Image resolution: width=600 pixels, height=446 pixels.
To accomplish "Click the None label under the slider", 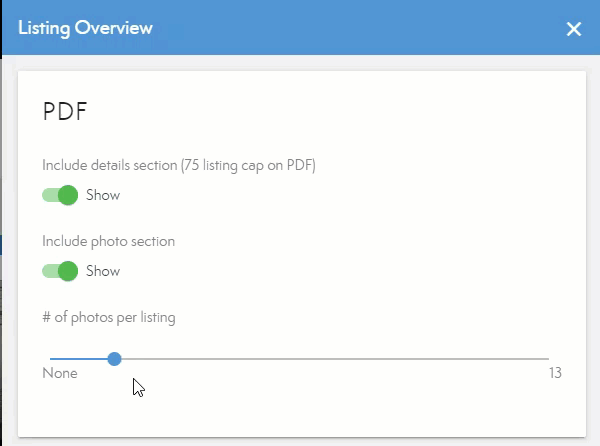I will (60, 374).
